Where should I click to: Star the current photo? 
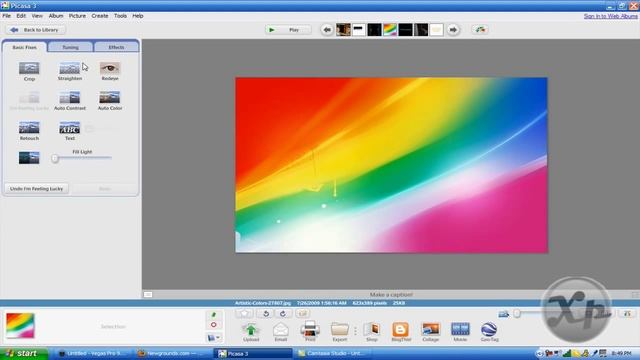point(244,313)
